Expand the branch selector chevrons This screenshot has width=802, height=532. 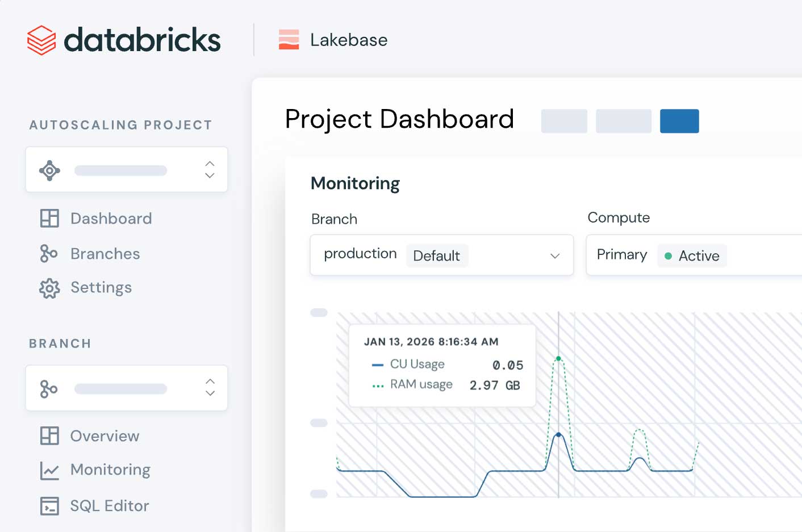(x=210, y=388)
